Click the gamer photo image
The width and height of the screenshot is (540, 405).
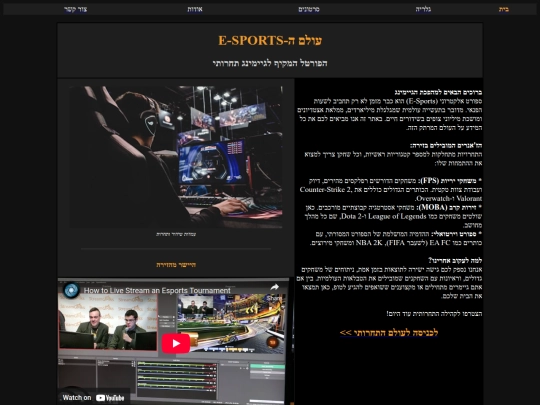coord(176,157)
